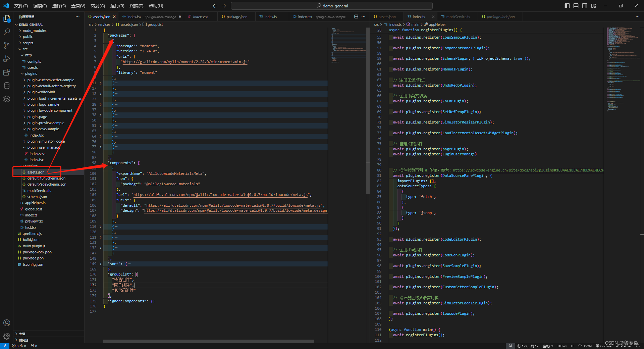The width and height of the screenshot is (644, 349).
Task: Collapse DEMO-GENERAL root section
Action: pyautogui.click(x=31, y=24)
